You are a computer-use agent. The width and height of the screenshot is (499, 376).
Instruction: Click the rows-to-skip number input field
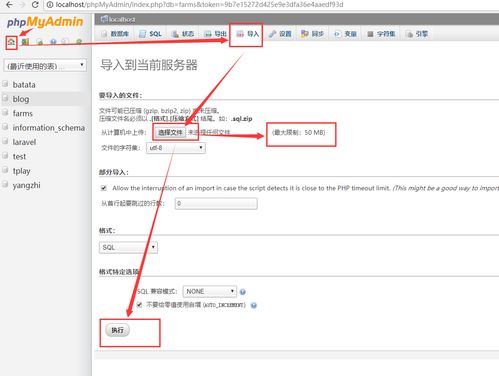click(x=216, y=203)
